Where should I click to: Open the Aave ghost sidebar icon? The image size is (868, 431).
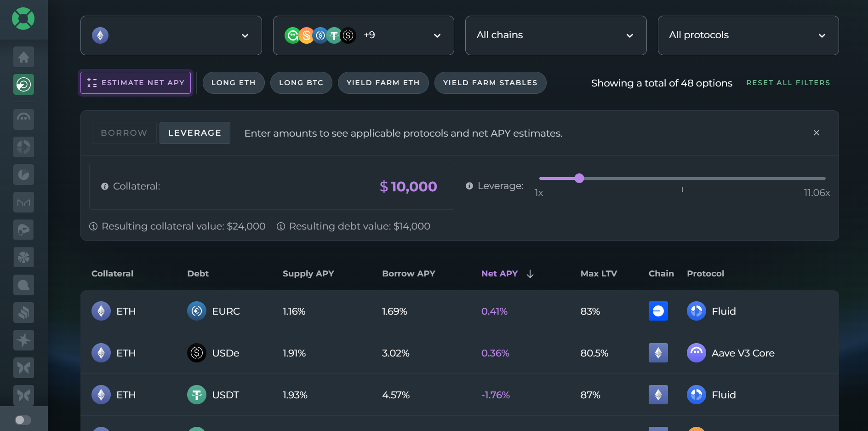pos(23,119)
